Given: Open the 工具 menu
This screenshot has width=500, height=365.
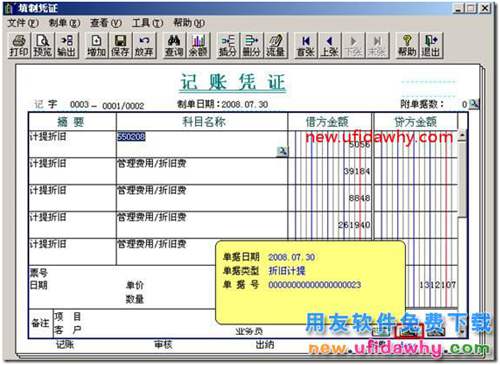Looking at the screenshot, I should click(147, 23).
